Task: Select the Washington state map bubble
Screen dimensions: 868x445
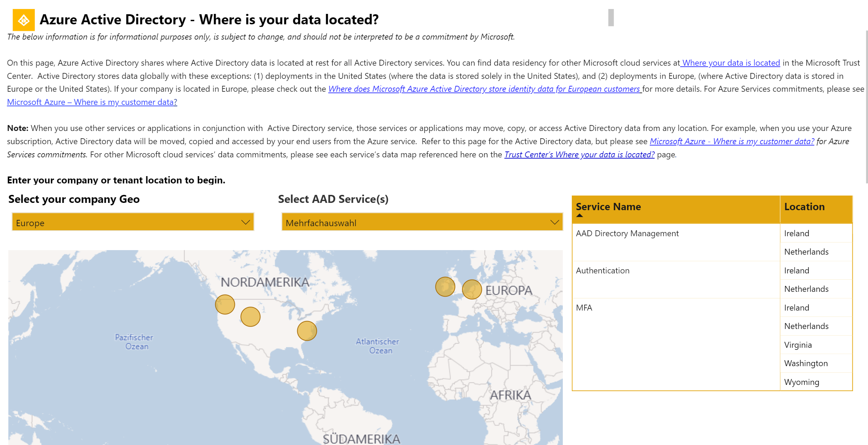Action: 225,305
